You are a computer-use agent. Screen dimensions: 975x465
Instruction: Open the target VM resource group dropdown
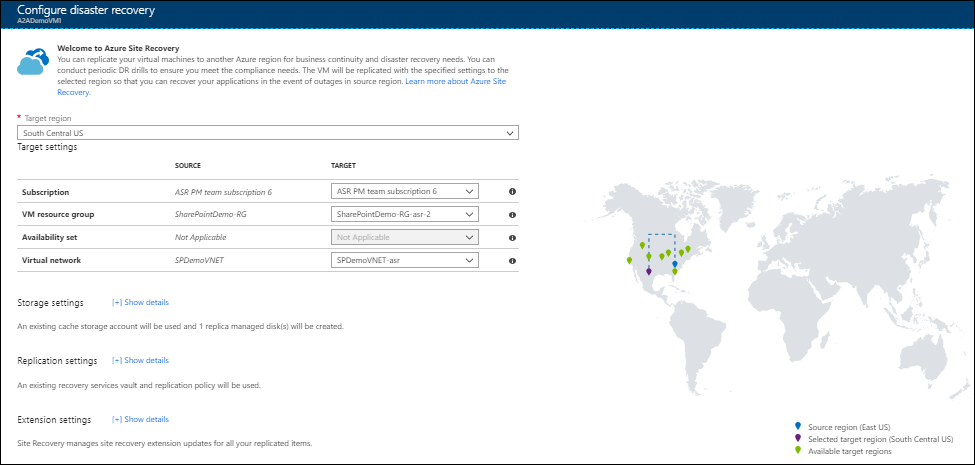pyautogui.click(x=404, y=214)
